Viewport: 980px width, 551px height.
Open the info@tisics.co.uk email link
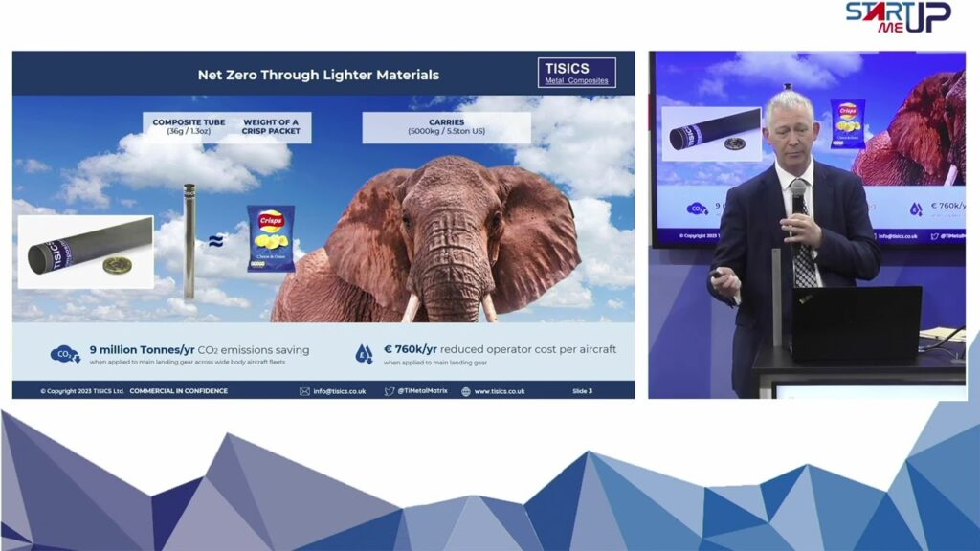[x=340, y=391]
